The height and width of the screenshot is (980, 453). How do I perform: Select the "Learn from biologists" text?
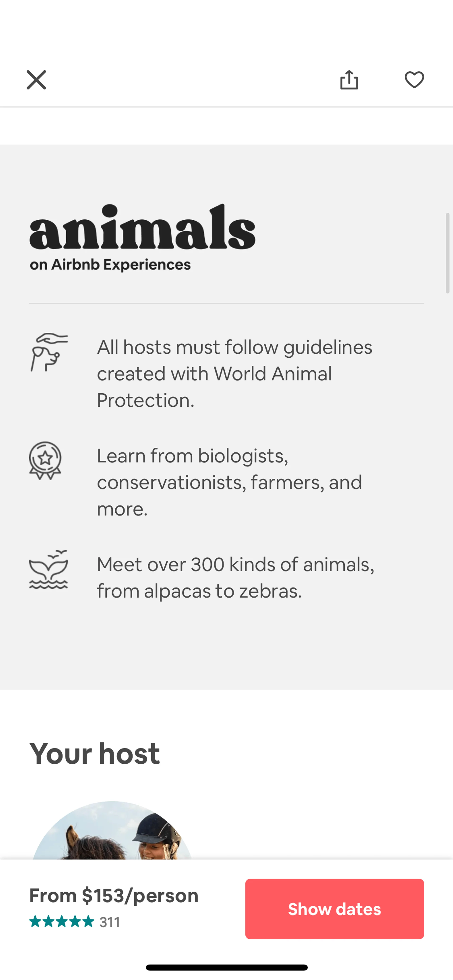click(x=230, y=482)
